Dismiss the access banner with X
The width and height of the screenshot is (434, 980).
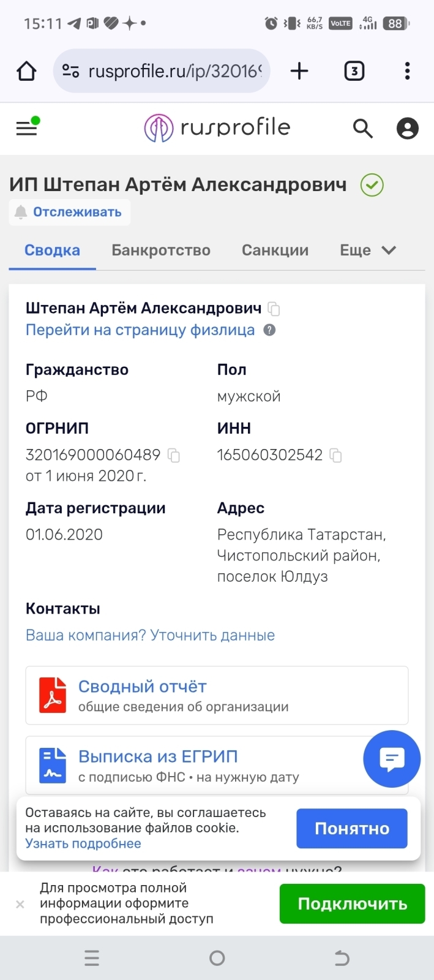20,903
